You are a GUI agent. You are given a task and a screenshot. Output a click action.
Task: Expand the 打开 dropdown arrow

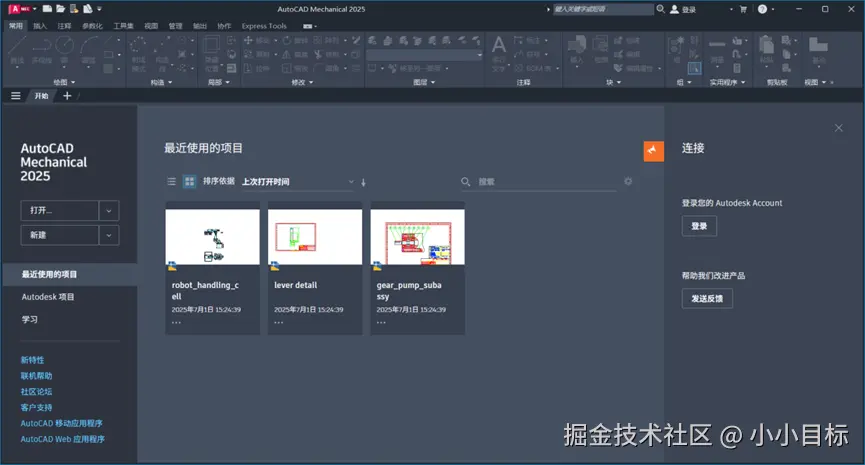(109, 211)
